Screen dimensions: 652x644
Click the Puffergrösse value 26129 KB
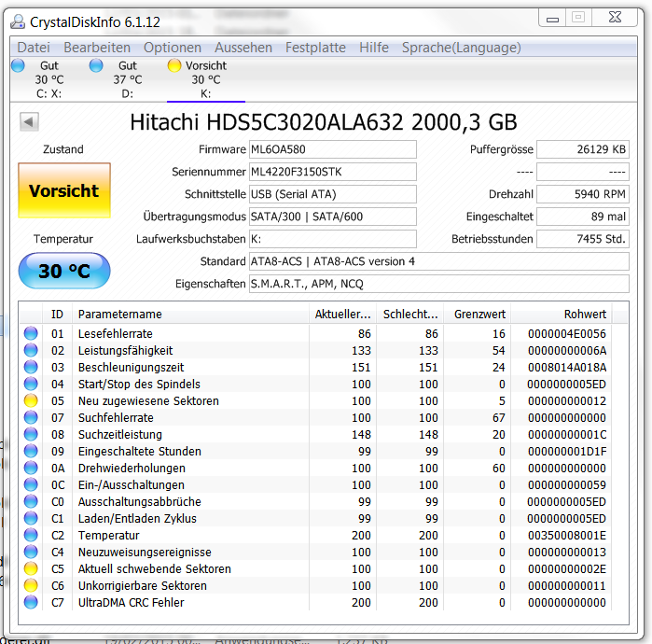583,149
